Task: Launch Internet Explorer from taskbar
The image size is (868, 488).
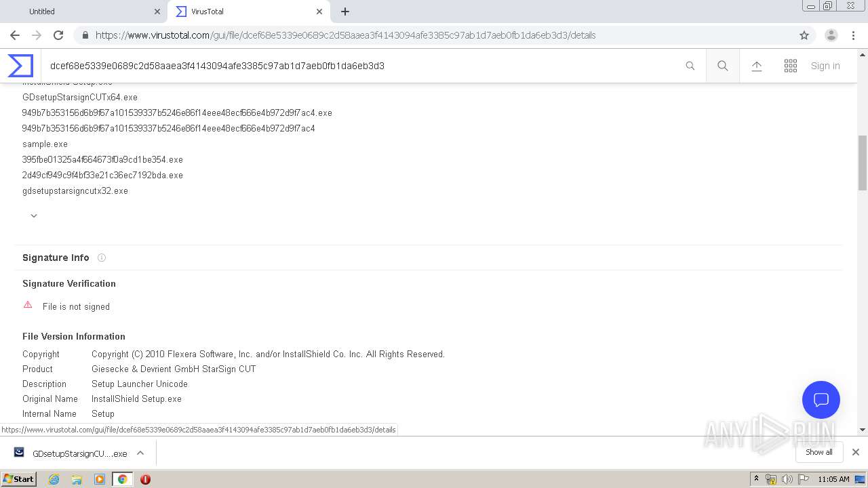Action: (x=54, y=479)
